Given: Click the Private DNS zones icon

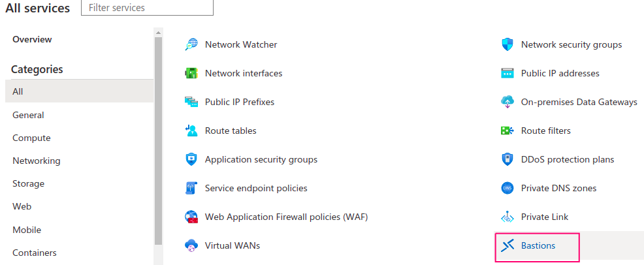Looking at the screenshot, I should pyautogui.click(x=507, y=189).
